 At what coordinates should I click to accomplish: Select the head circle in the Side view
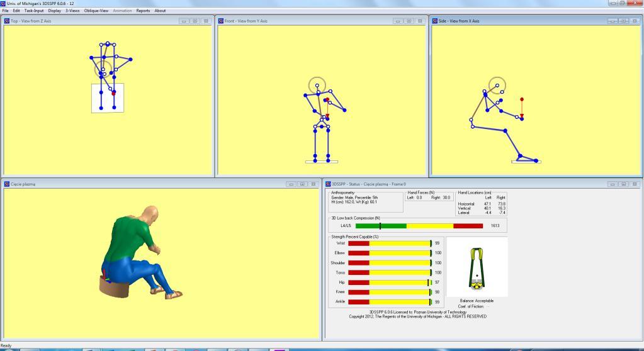pos(497,85)
